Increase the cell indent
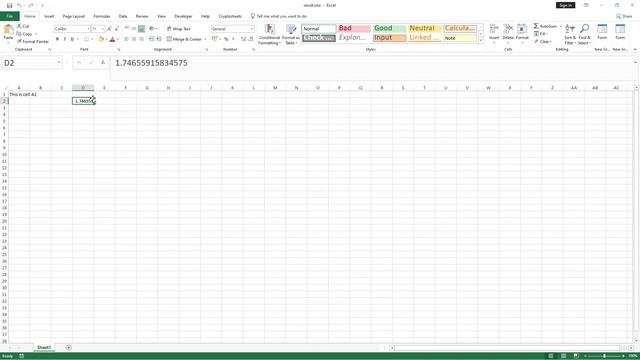 pyautogui.click(x=159, y=39)
